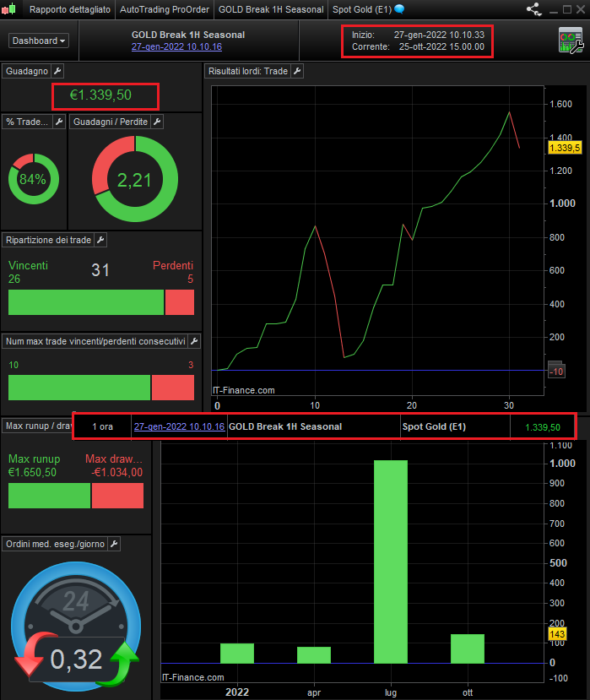Click the Corrente 25-ott-2022 15.00.00 date
This screenshot has height=700, width=590.
[x=441, y=47]
